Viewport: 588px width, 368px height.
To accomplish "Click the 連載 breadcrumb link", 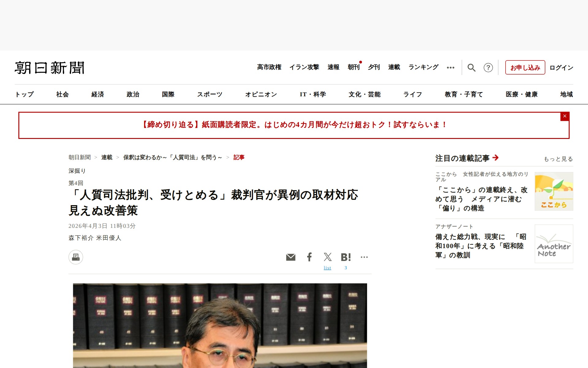I will point(107,157).
